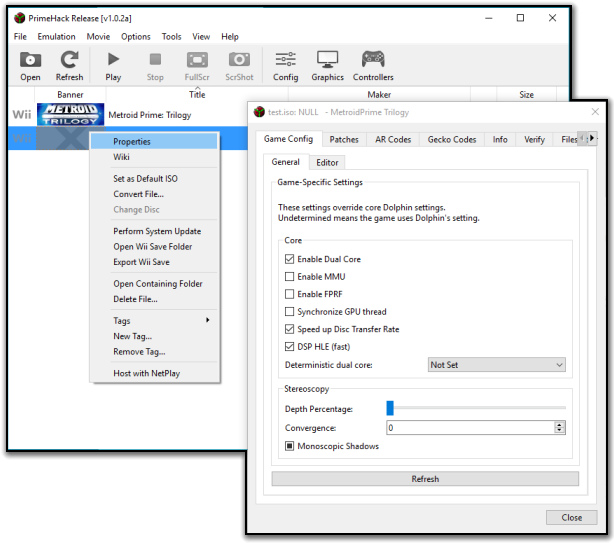Screen dimensions: 614x543
Task: Open the Help menu
Action: click(x=230, y=36)
